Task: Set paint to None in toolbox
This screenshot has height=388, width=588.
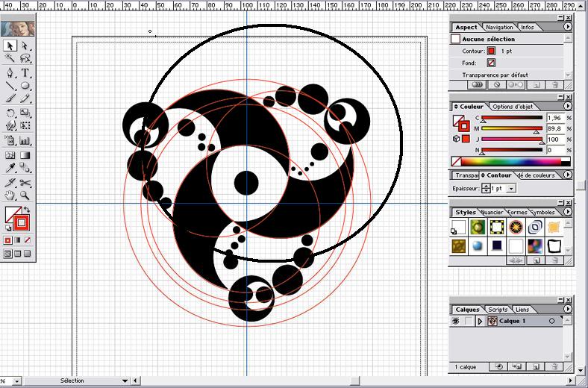Action: pyautogui.click(x=27, y=240)
